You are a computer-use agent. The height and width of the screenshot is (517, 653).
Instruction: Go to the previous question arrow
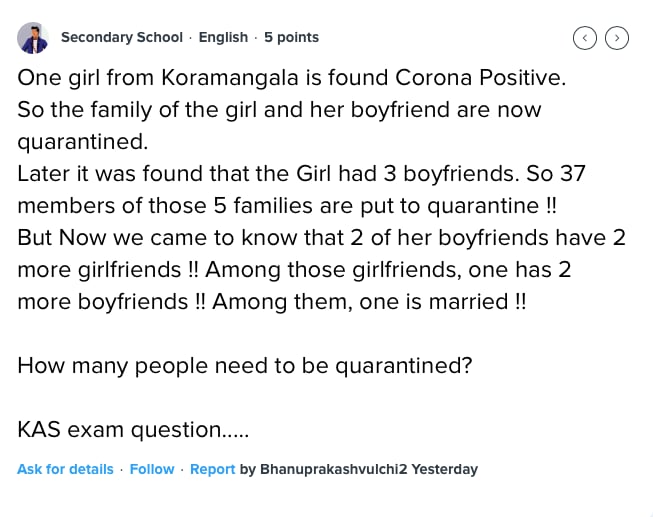pos(585,38)
